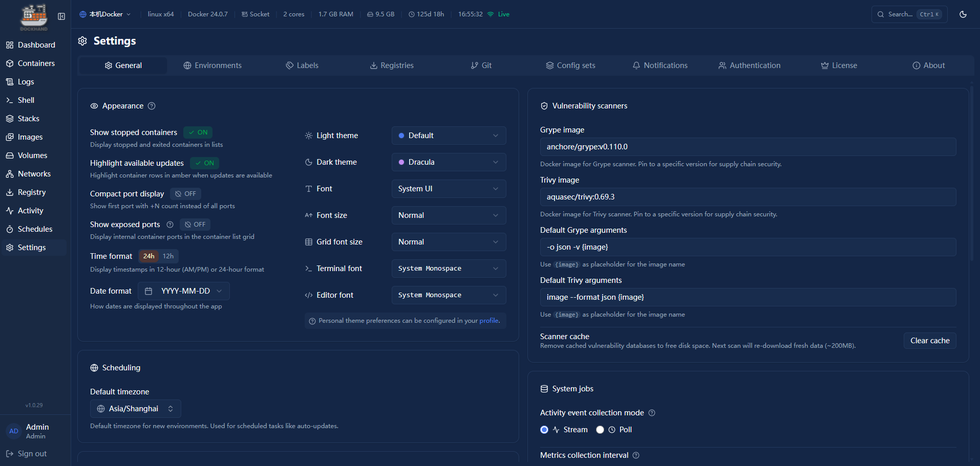Click the Socket connection icon
Image resolution: width=980 pixels, height=466 pixels.
[245, 14]
